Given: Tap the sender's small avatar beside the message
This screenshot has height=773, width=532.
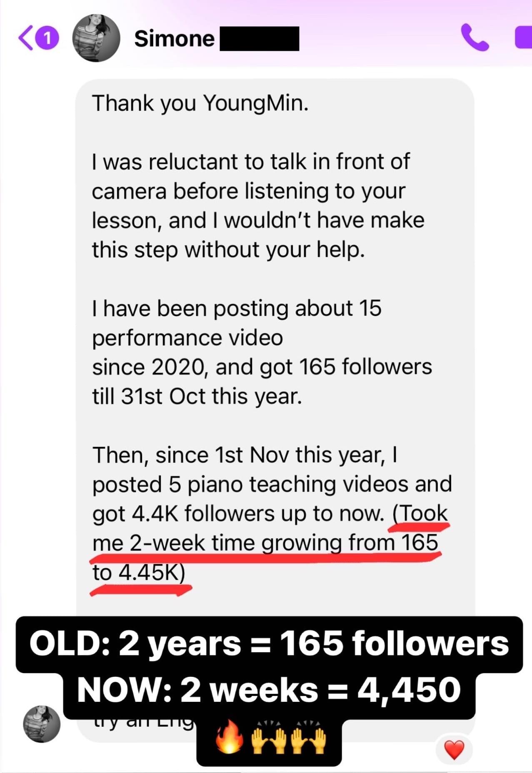Looking at the screenshot, I should pyautogui.click(x=41, y=724).
